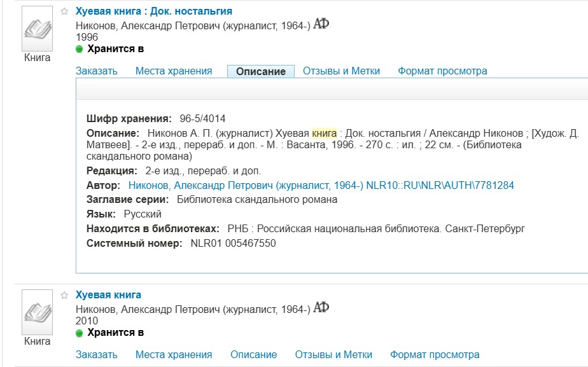Expand 'Места хранения' for the 2010 book
The image size is (588, 367).
pyautogui.click(x=174, y=355)
